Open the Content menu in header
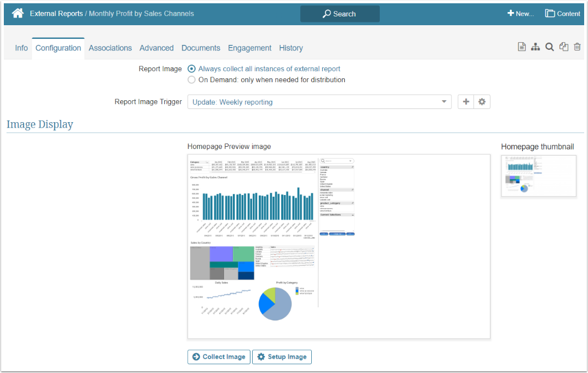The height and width of the screenshot is (373, 588). tap(562, 14)
